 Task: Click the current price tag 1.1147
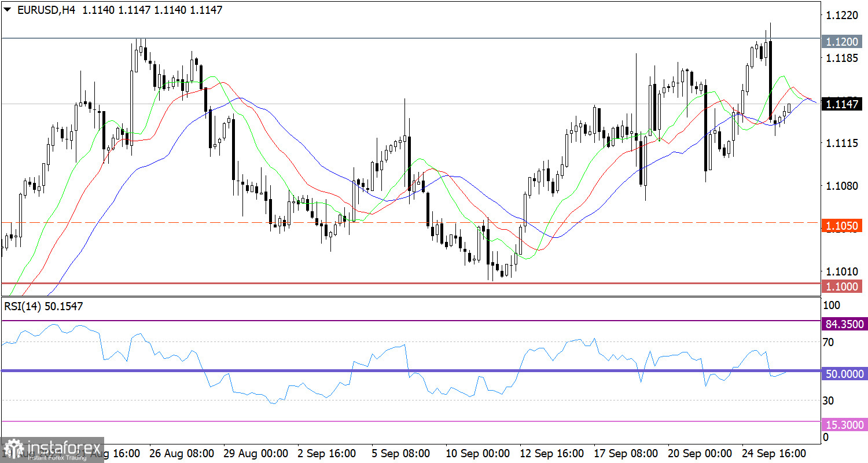[843, 104]
